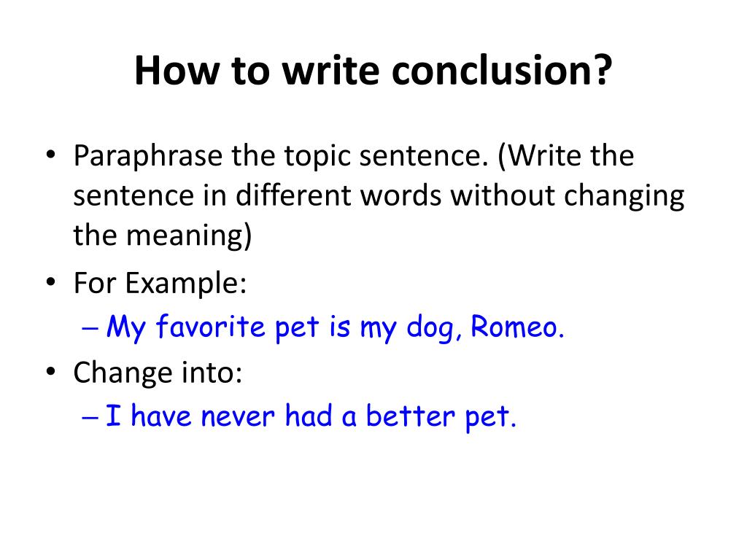Click the dash before 'My favorite pet'
The width and height of the screenshot is (747, 560).
[90, 329]
